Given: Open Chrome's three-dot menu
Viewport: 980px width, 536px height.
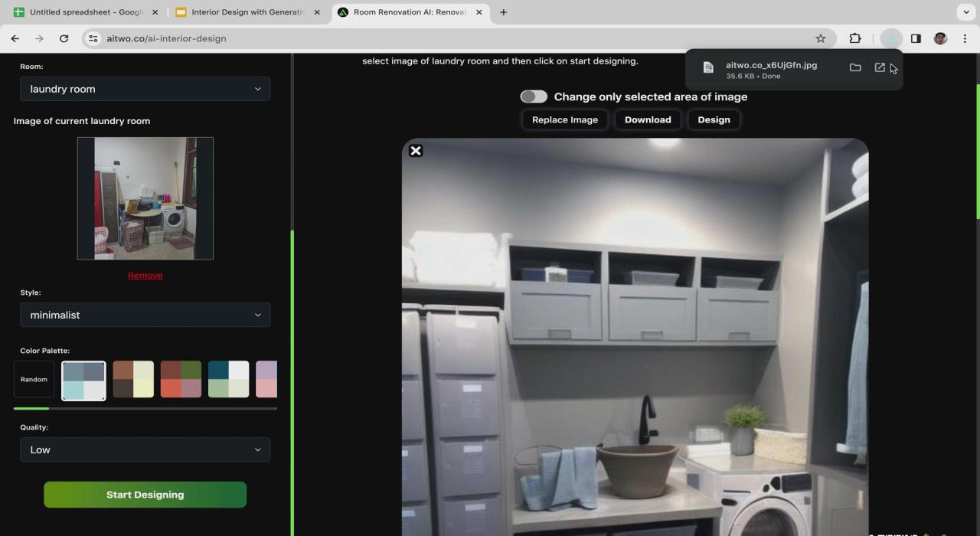Looking at the screenshot, I should pos(965,38).
